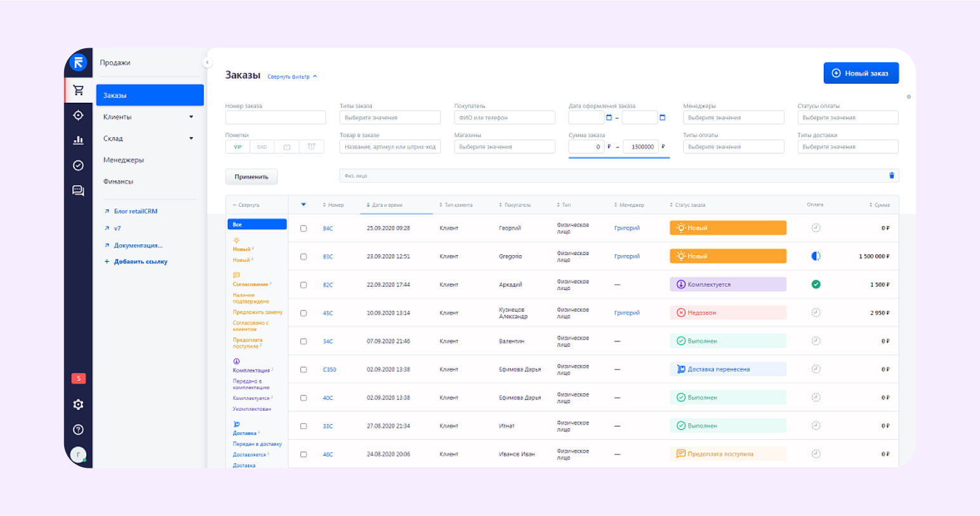Viewport: 980px width, 516px height.
Task: Open the shopping cart Sales section
Action: coord(78,90)
